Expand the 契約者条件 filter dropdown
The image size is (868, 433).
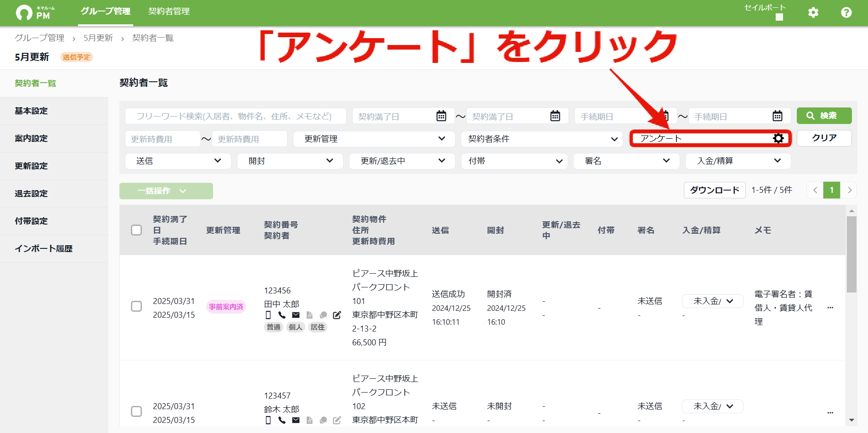pos(542,139)
